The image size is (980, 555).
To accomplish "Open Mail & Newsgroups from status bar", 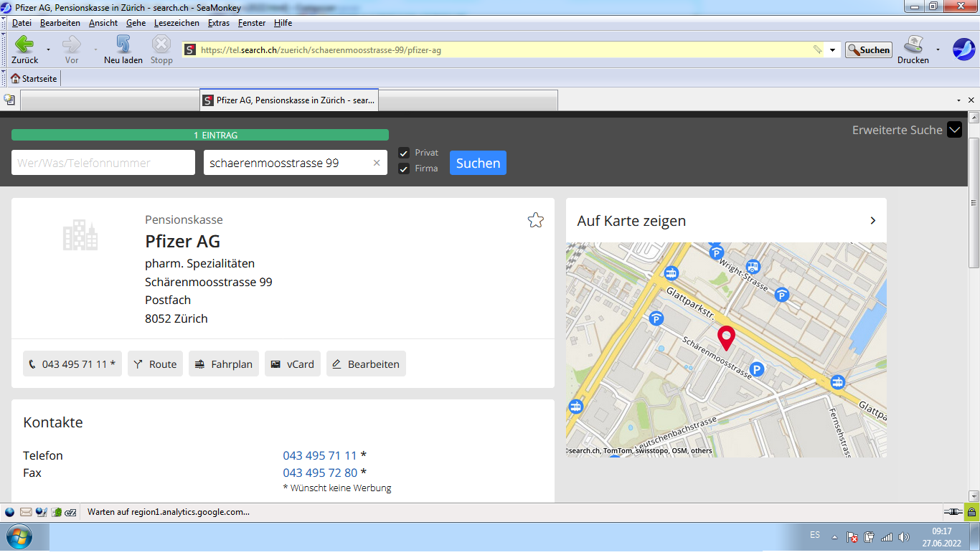I will click(26, 512).
